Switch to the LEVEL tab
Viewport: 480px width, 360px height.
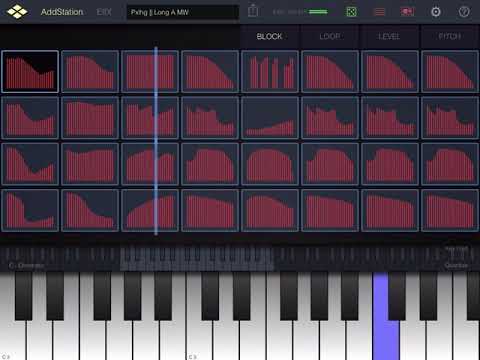(x=389, y=36)
